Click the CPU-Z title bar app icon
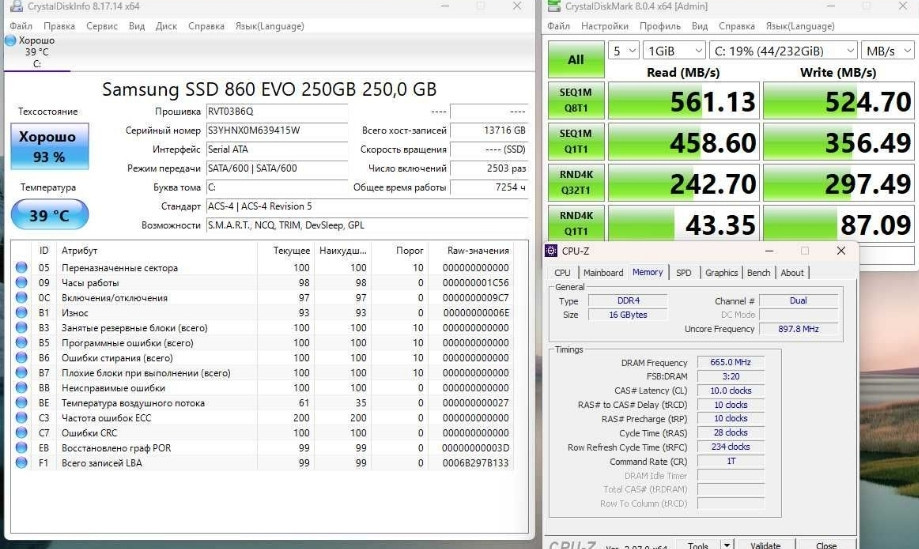Screen dimensions: 919x549 click(551, 251)
